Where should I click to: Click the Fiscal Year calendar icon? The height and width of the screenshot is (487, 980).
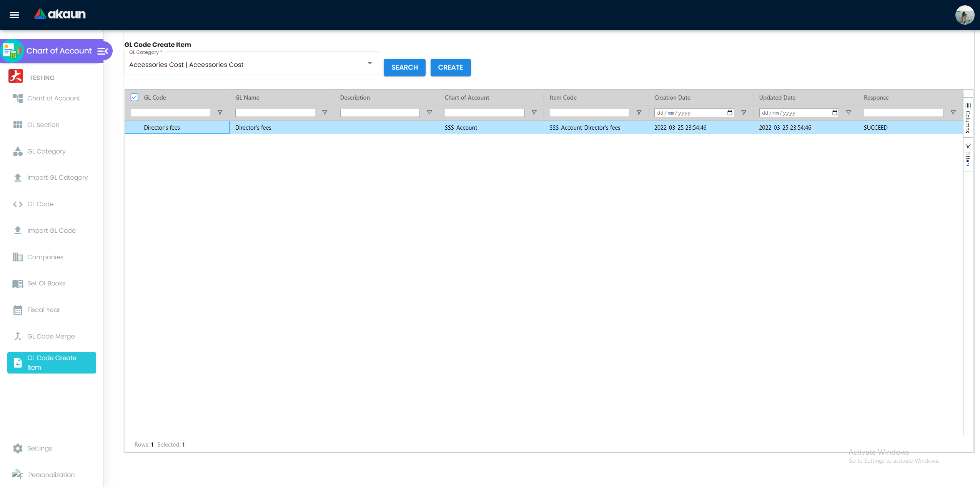[18, 310]
